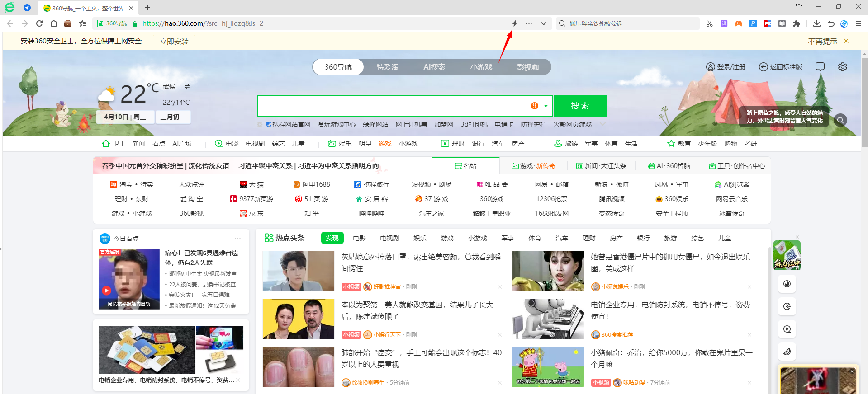Open the page settings gear icon
The width and height of the screenshot is (868, 394).
click(843, 67)
